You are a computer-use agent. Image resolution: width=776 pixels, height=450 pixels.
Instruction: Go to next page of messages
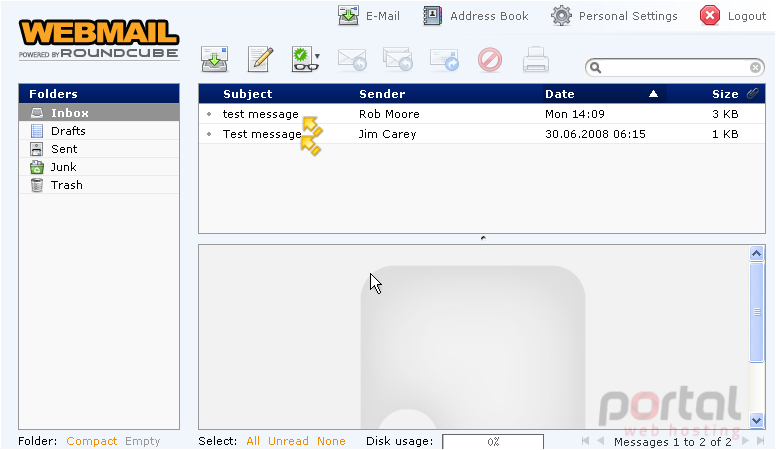pos(745,440)
